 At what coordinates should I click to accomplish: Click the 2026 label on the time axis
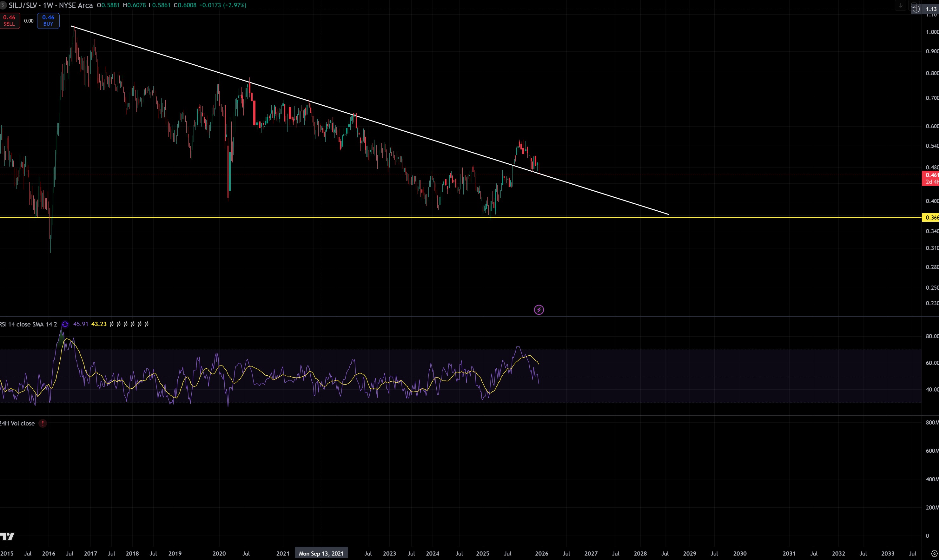click(x=541, y=554)
